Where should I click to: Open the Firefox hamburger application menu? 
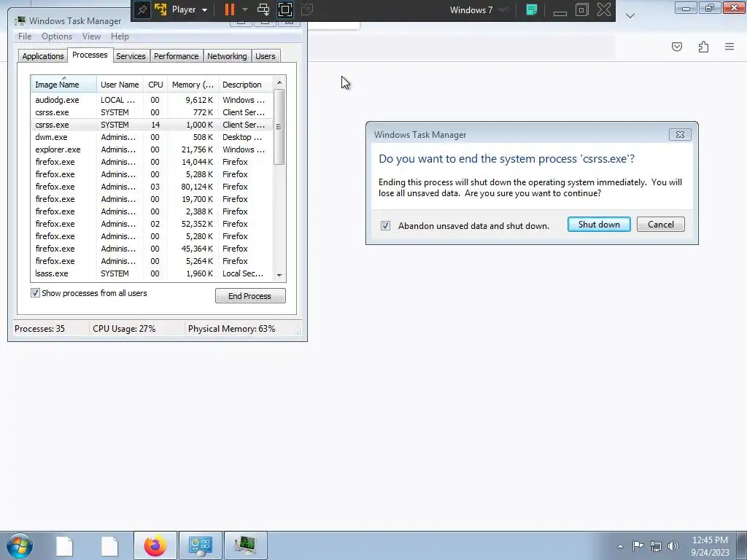tap(729, 47)
